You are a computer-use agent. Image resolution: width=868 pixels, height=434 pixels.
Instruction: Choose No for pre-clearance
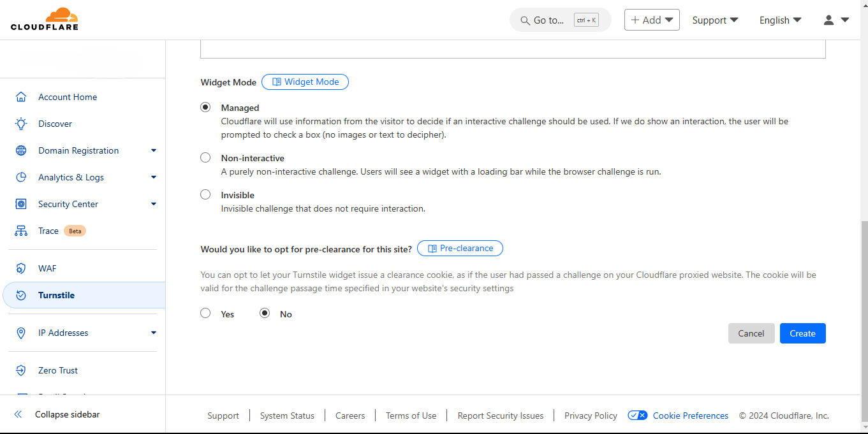[265, 313]
